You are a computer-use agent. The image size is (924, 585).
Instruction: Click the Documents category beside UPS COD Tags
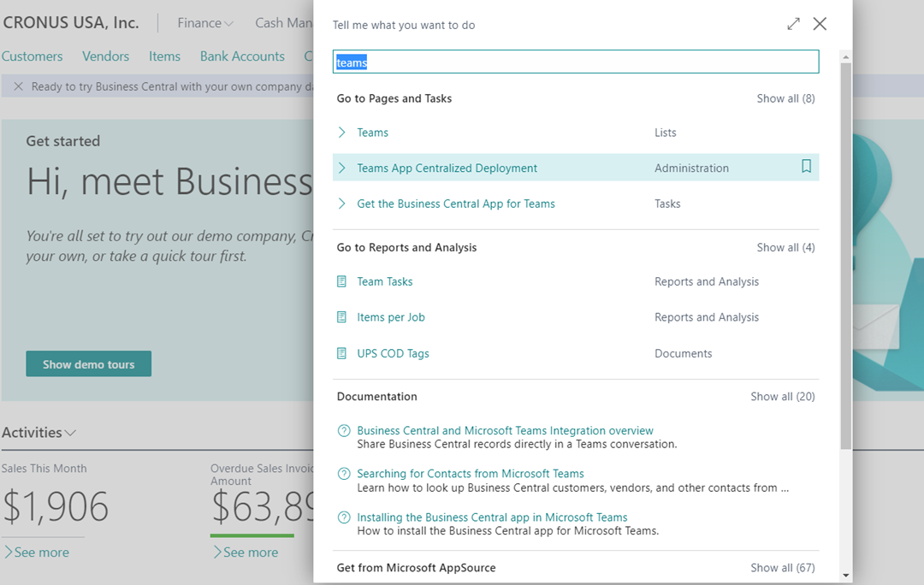click(683, 353)
